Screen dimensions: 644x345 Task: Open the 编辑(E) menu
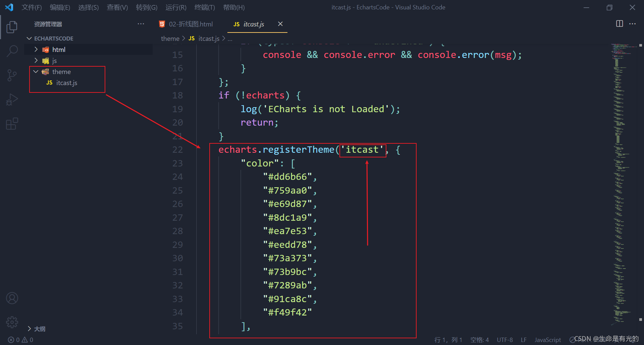(x=60, y=7)
